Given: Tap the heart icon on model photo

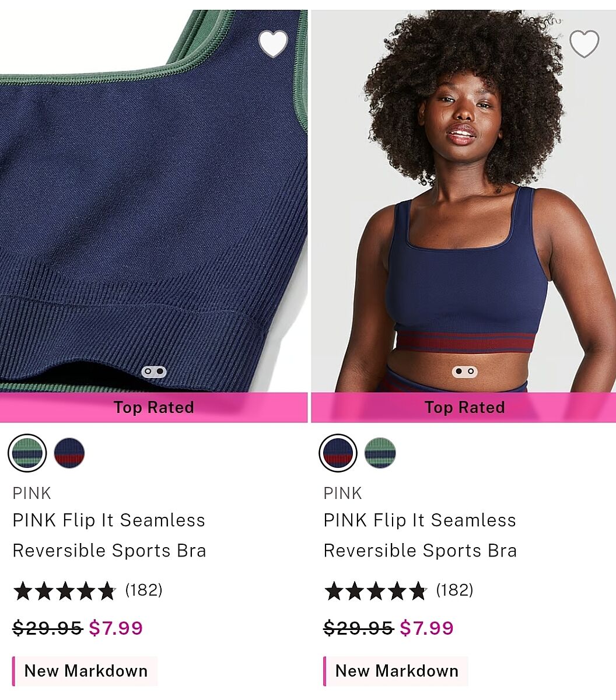Looking at the screenshot, I should (x=584, y=44).
